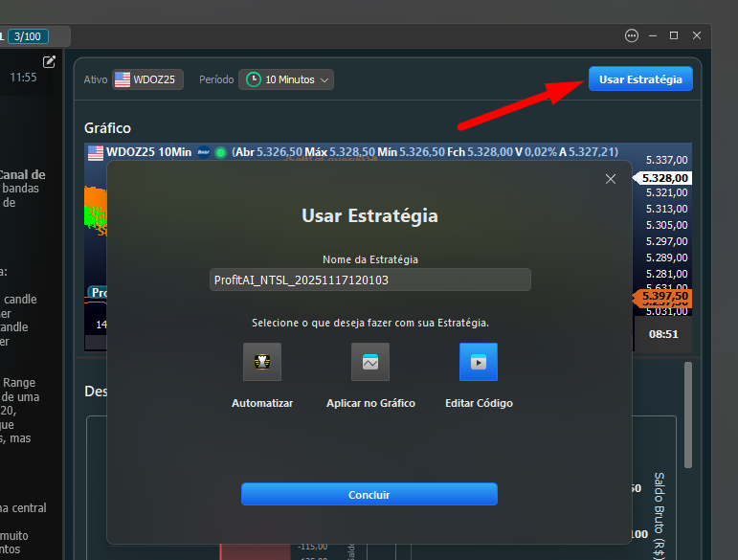Click the Gráfico section heading
This screenshot has height=560, width=738.
click(x=108, y=128)
